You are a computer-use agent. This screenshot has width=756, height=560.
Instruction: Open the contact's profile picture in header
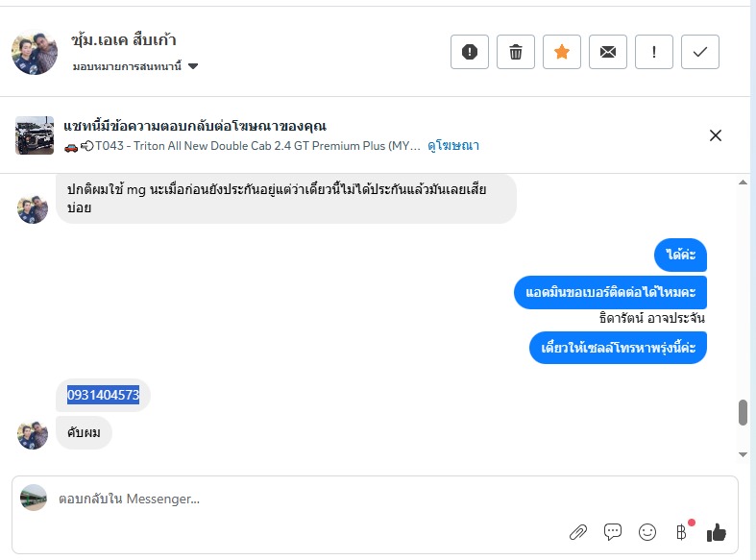click(x=35, y=52)
